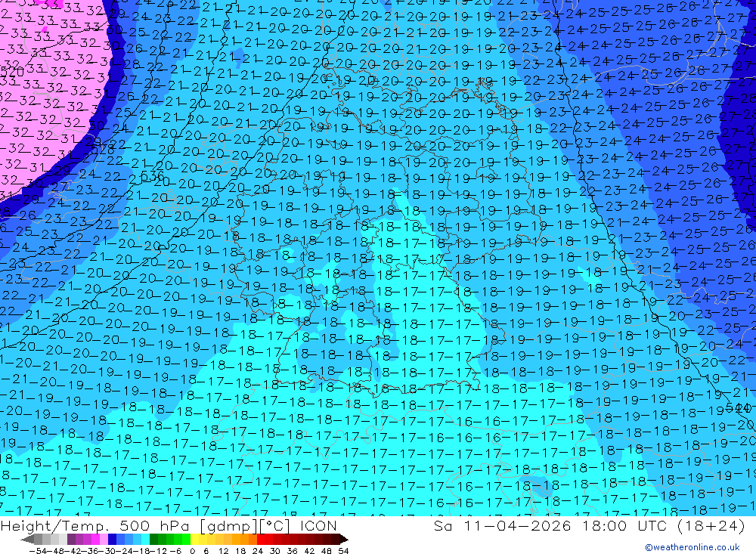Click the left grey arrow end of color bar
Image resolution: width=756 pixels, height=554 pixels.
27,539
